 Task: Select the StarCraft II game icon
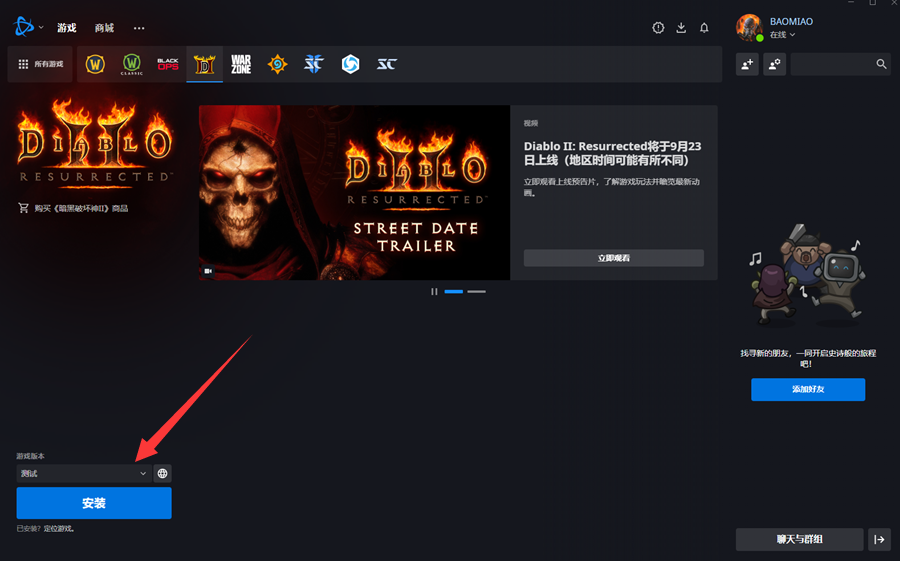point(314,64)
